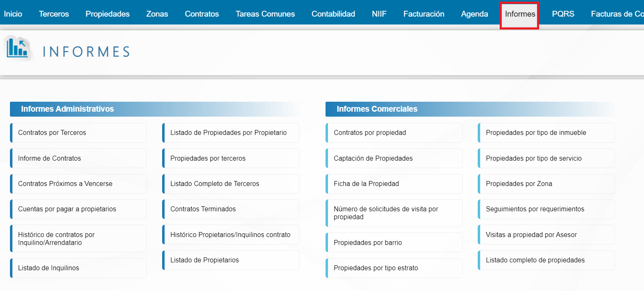Open Propiedades por tipo de servicio

pos(546,158)
